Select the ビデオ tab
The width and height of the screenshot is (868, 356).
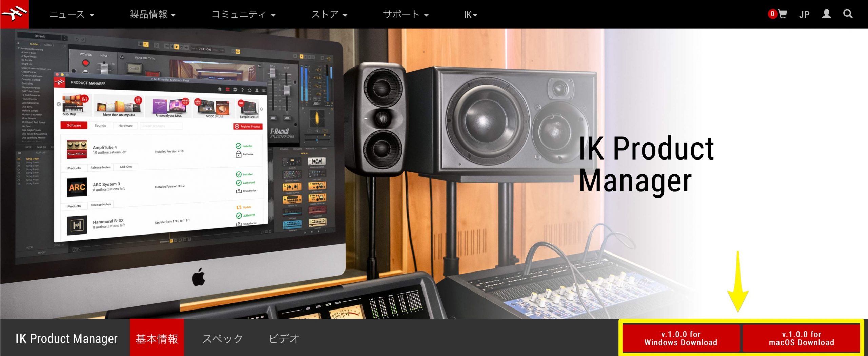pos(284,338)
